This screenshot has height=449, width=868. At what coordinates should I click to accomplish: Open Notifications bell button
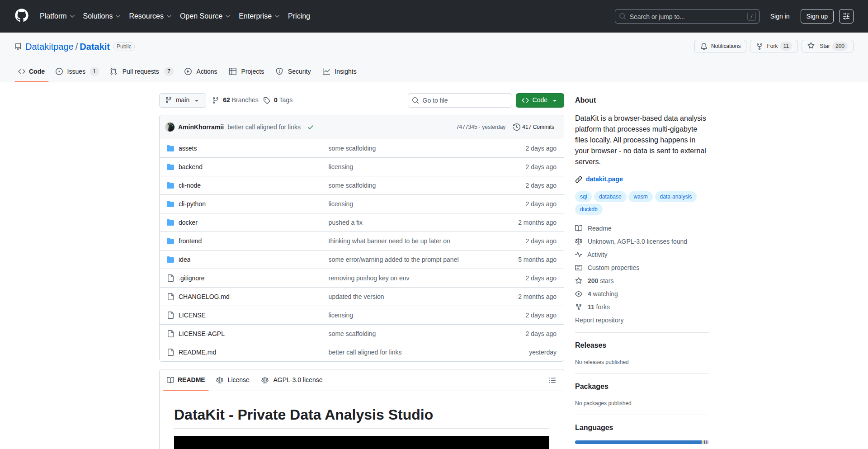[x=720, y=46]
